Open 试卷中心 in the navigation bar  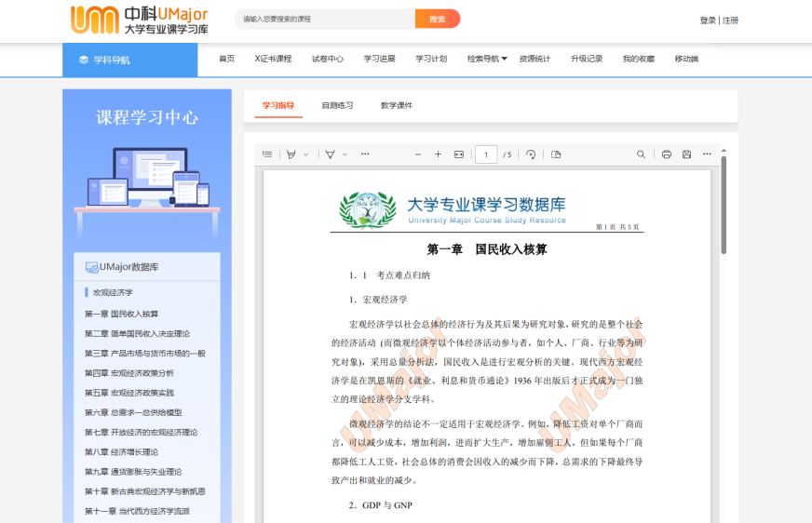click(x=328, y=59)
